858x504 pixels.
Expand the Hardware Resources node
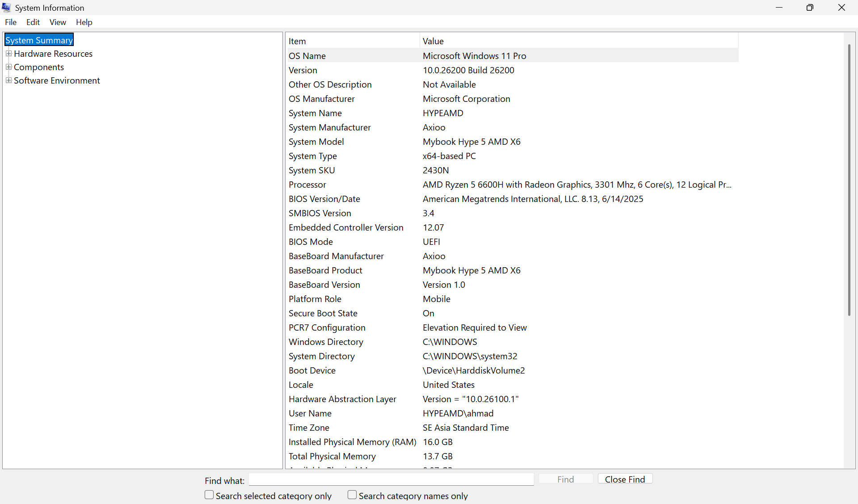point(8,54)
